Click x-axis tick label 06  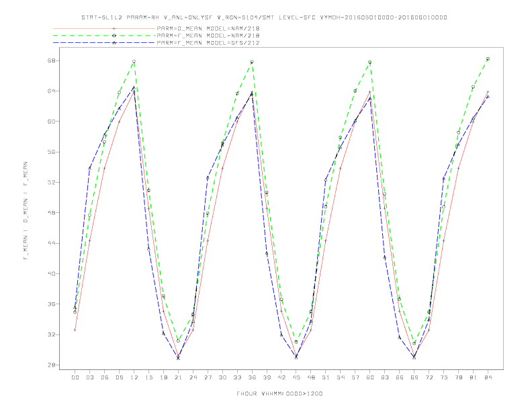coord(105,377)
